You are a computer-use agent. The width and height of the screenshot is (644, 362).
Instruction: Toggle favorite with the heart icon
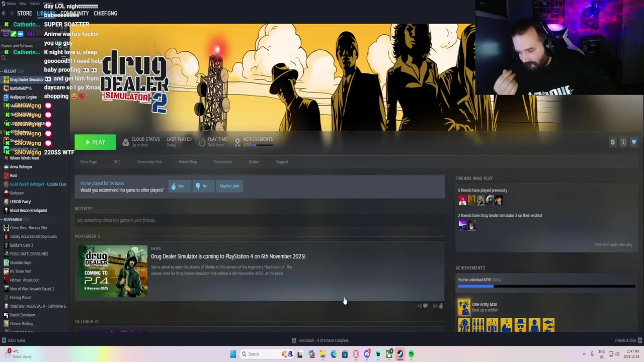633,142
